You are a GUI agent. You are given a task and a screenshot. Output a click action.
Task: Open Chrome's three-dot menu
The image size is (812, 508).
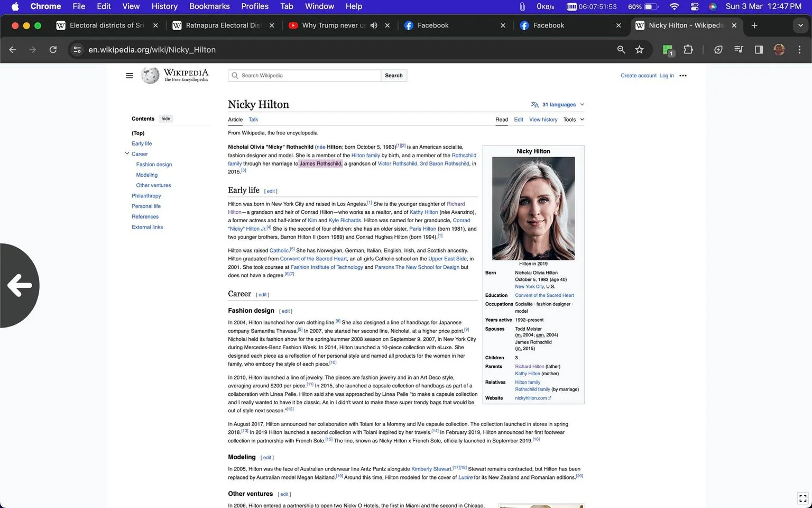(x=799, y=50)
